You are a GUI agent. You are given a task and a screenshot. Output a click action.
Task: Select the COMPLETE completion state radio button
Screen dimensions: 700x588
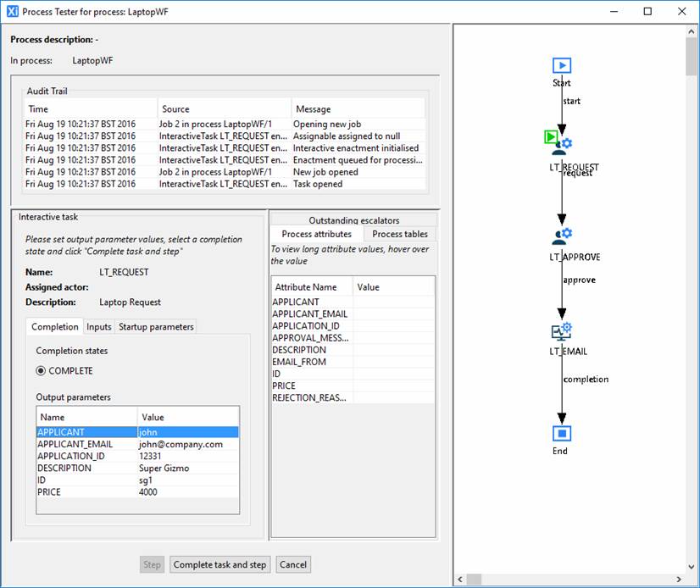point(42,371)
